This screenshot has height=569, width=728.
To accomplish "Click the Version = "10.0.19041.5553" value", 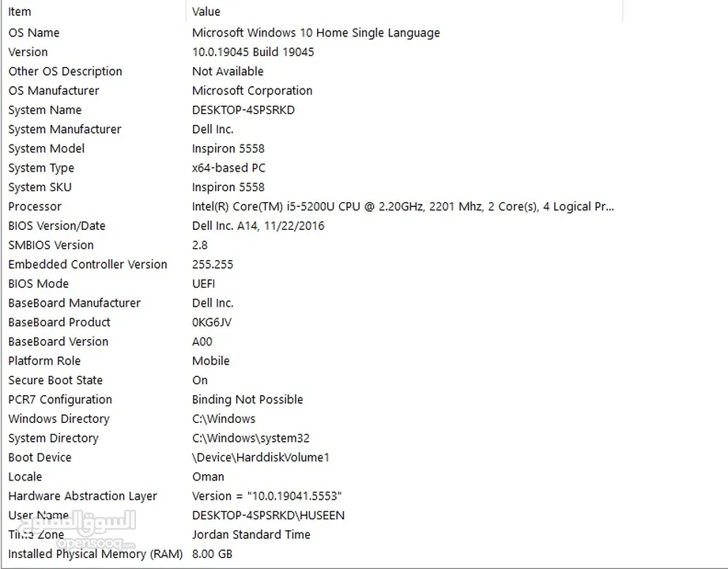I will pos(267,496).
